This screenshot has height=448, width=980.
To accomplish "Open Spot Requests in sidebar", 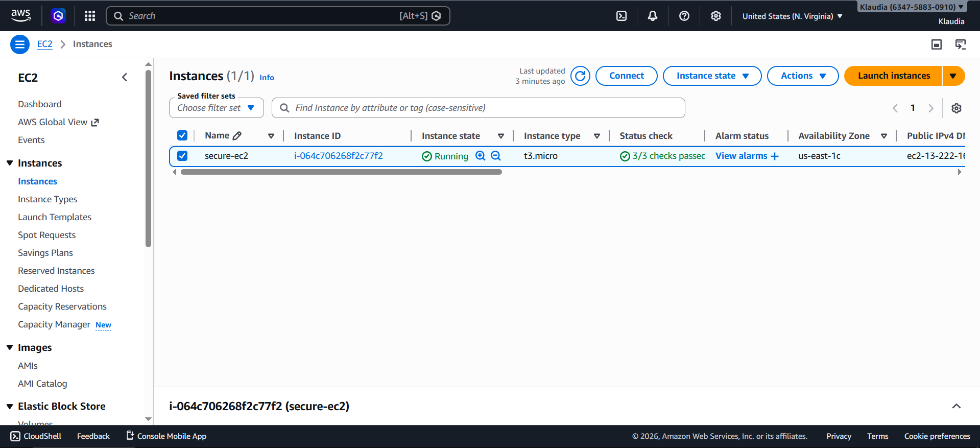I will coord(46,235).
